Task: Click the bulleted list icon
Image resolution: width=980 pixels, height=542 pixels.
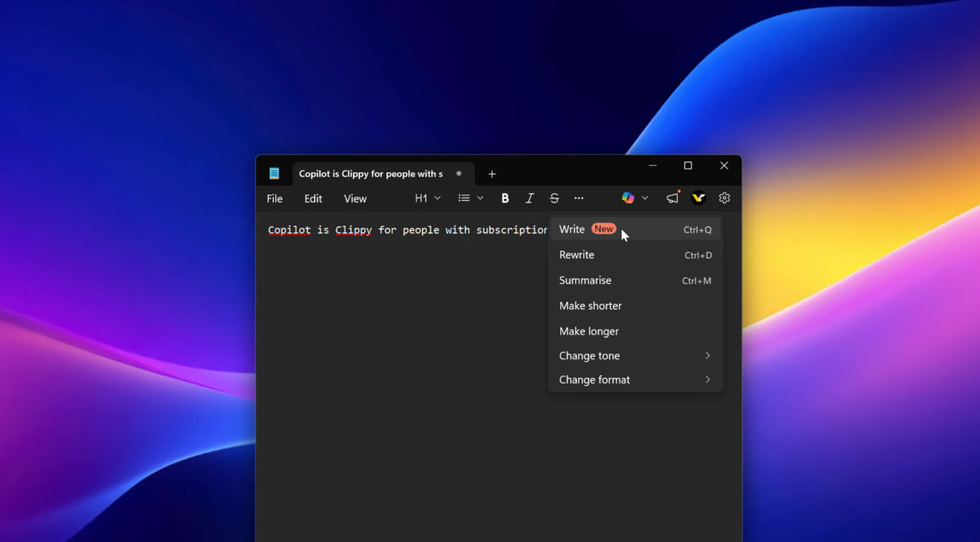Action: click(x=464, y=198)
